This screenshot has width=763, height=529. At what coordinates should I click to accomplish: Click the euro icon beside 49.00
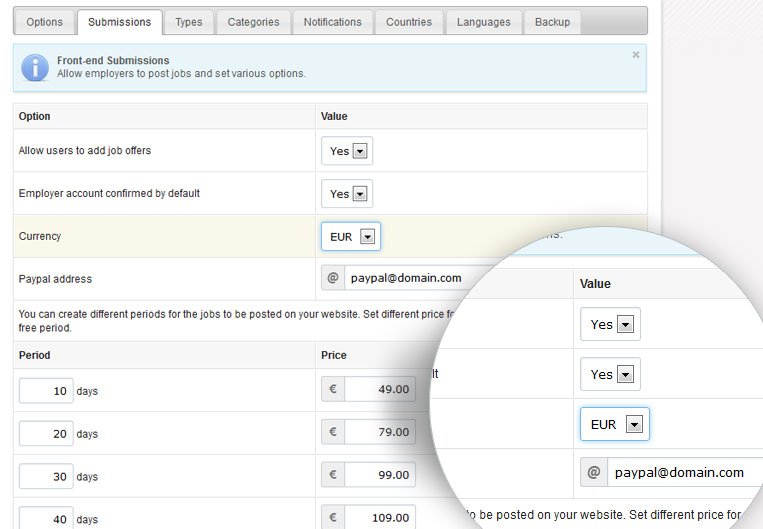click(x=333, y=389)
